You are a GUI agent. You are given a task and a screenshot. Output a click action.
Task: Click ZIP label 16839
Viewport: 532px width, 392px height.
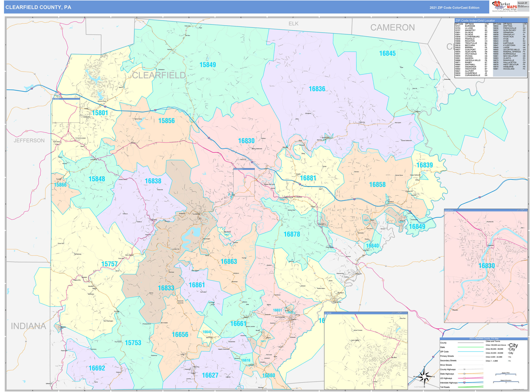[425, 165]
